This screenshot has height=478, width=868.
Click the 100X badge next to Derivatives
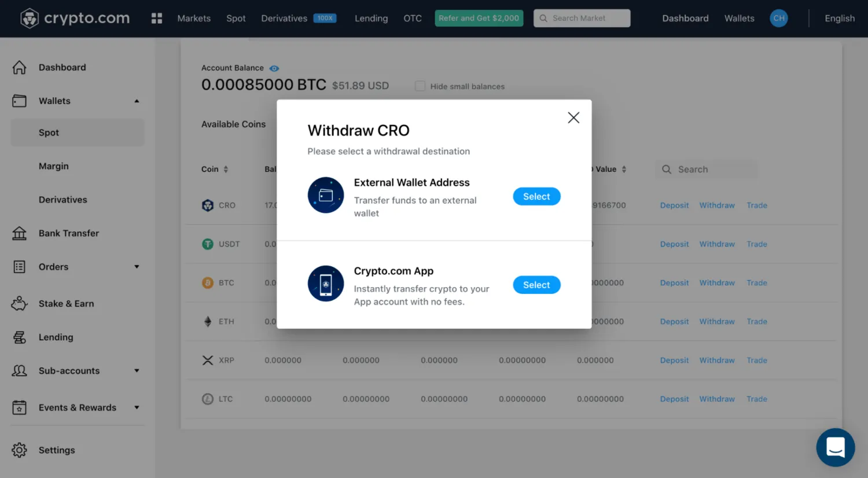325,19
